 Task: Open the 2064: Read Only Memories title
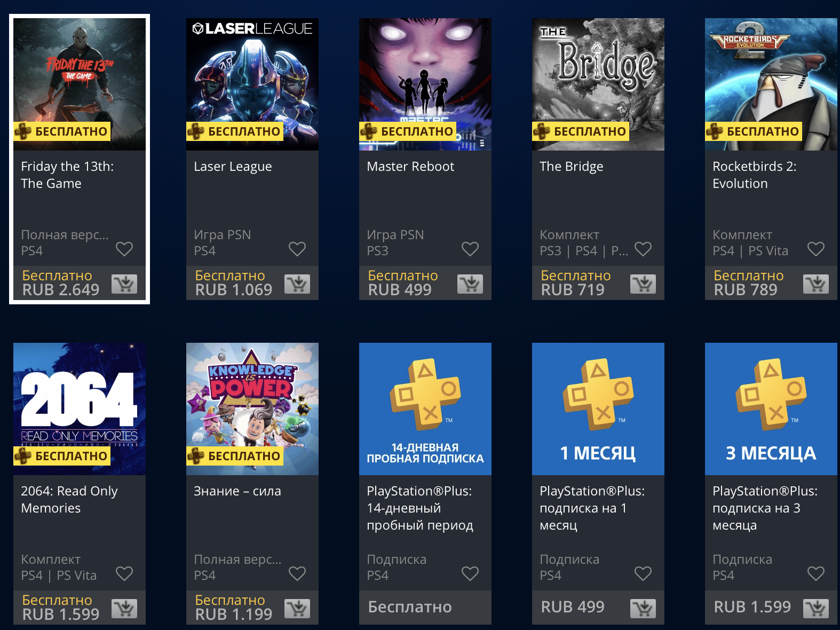point(69,499)
